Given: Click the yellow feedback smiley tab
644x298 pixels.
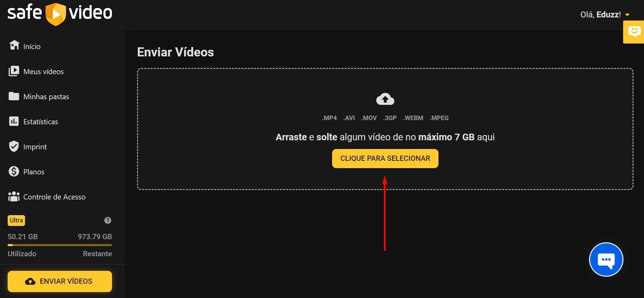Looking at the screenshot, I should [634, 32].
